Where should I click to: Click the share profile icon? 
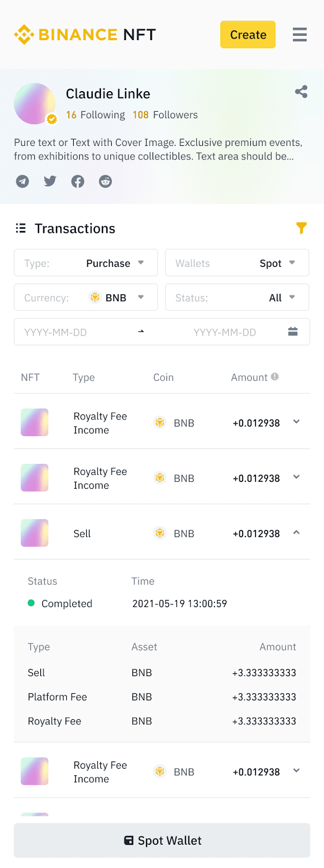pos(301,92)
